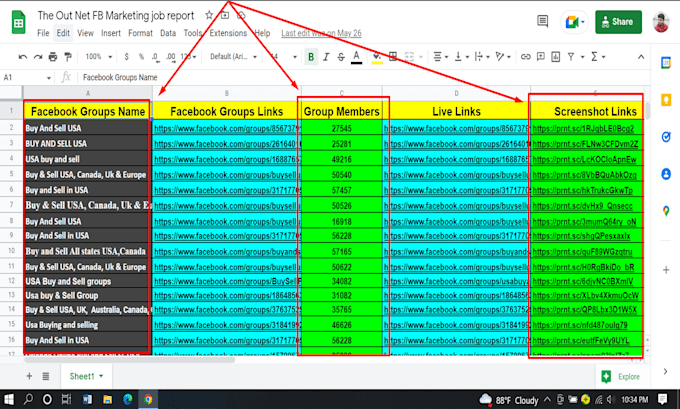
Task: Open horizontal align dropdown
Action: coord(441,57)
